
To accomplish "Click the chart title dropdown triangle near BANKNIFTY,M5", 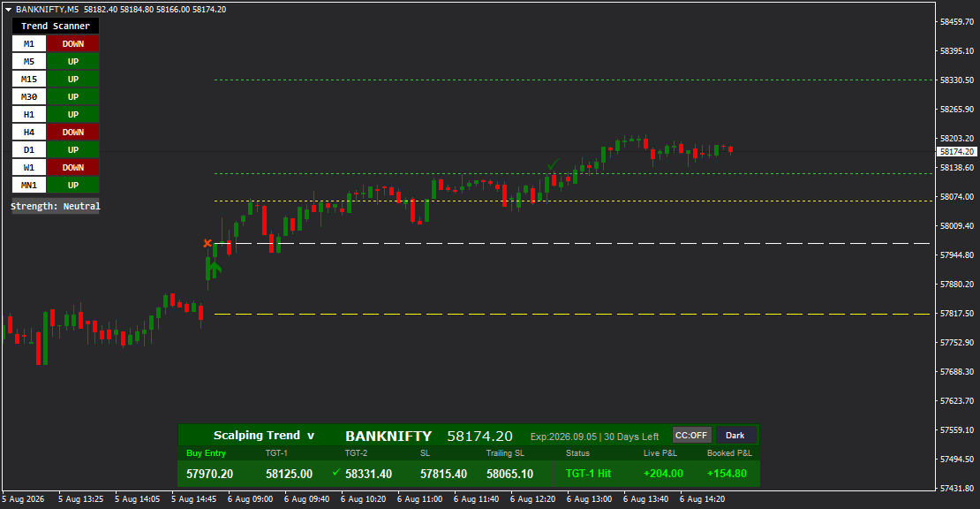I will coord(9,10).
